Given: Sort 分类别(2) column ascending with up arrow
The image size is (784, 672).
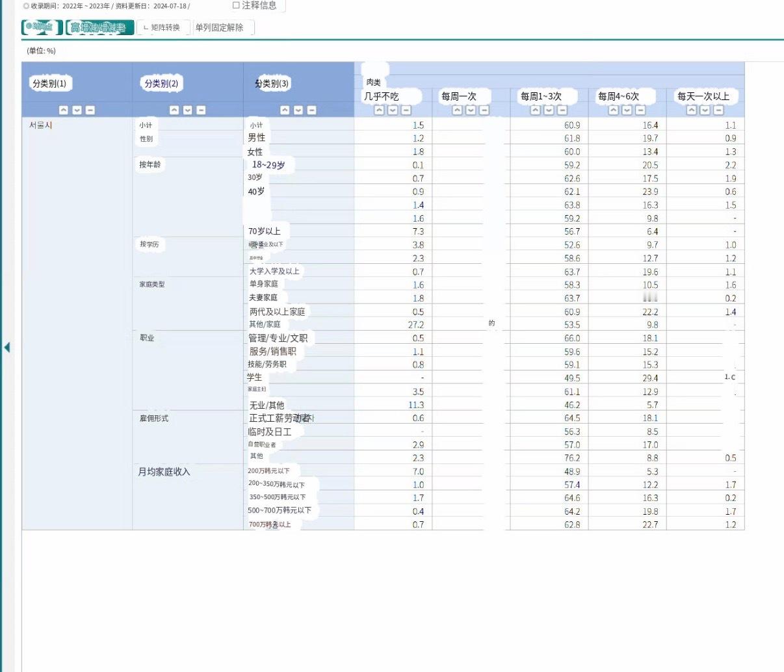Looking at the screenshot, I should (174, 110).
